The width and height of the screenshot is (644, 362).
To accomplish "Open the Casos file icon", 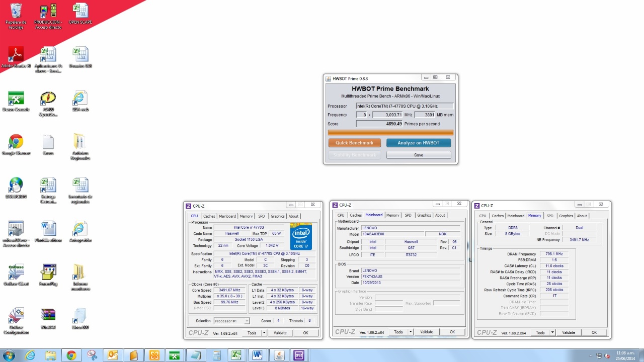I will (48, 144).
